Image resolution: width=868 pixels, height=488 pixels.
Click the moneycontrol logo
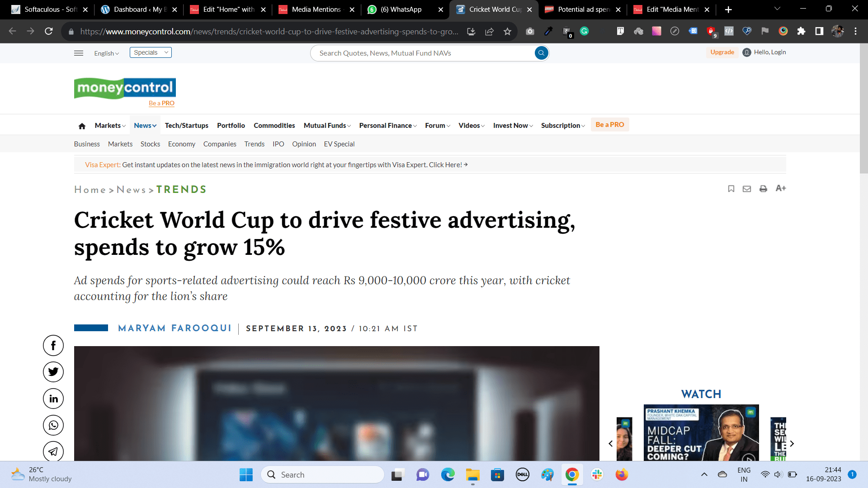pyautogui.click(x=125, y=88)
